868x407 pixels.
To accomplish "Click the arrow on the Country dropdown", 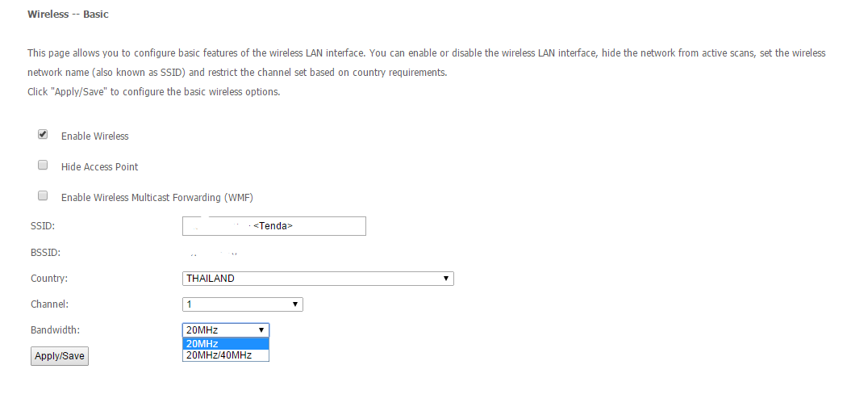I will coord(445,279).
